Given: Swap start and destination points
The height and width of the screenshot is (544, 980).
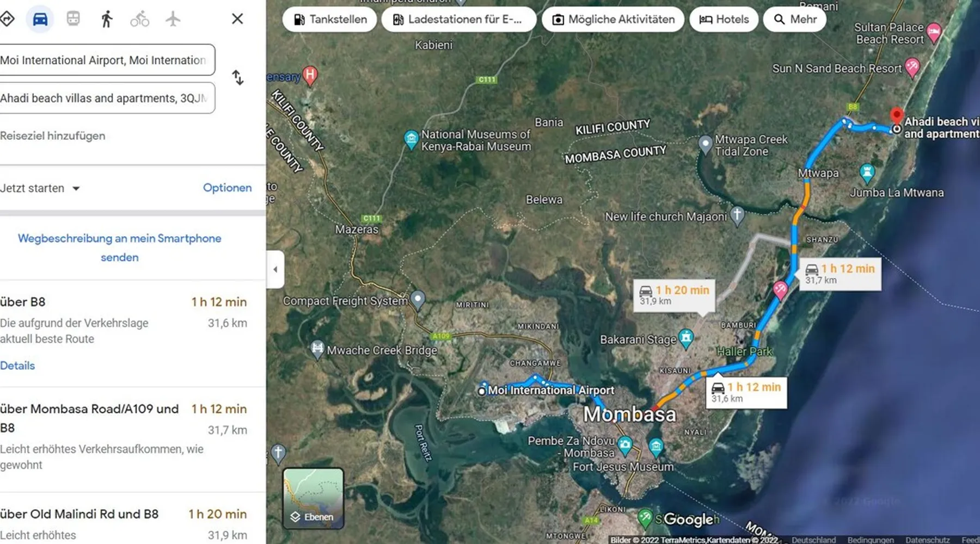Looking at the screenshot, I should [x=238, y=78].
